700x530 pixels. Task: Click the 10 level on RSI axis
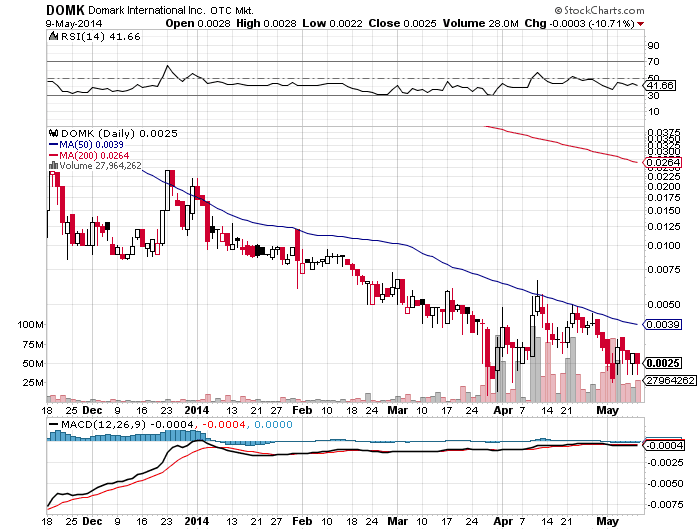point(654,112)
